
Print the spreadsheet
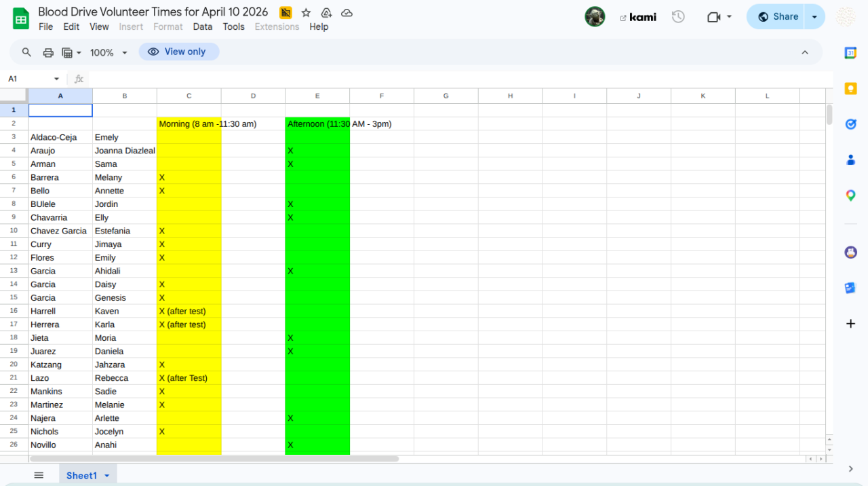pyautogui.click(x=48, y=52)
